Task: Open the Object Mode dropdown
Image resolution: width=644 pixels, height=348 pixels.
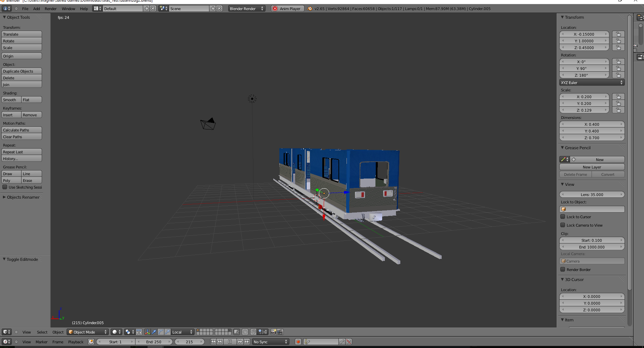Action: (x=87, y=332)
